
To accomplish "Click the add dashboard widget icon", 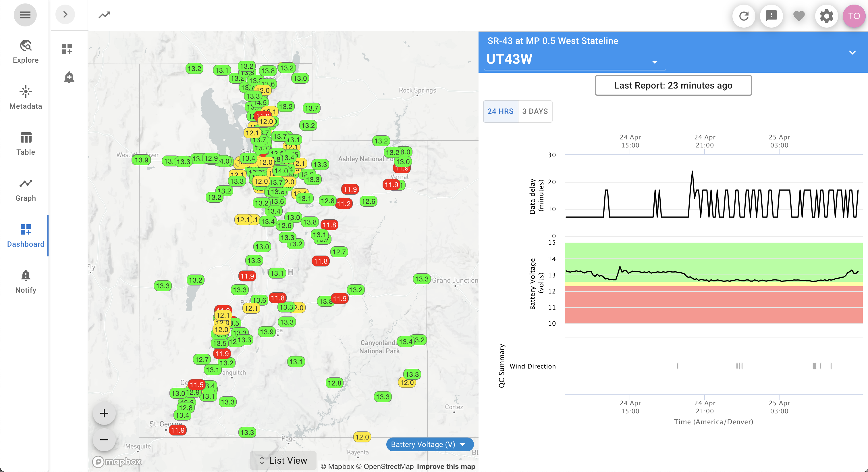I will pos(67,49).
